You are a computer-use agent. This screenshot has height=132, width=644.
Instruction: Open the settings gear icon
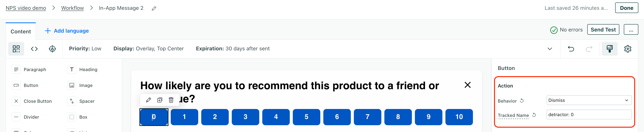627,49
